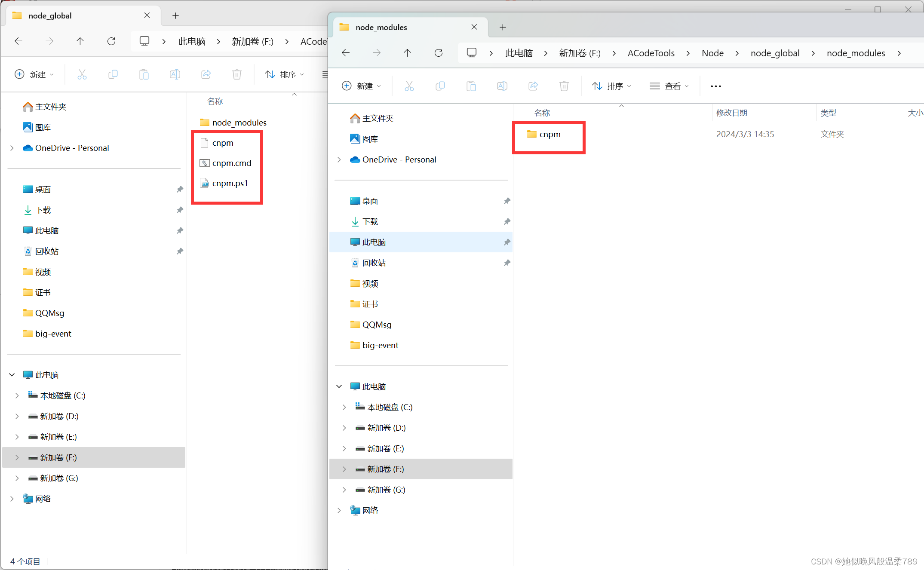Open 新建 dropdown in node_modules window
The width and height of the screenshot is (924, 570).
[361, 86]
